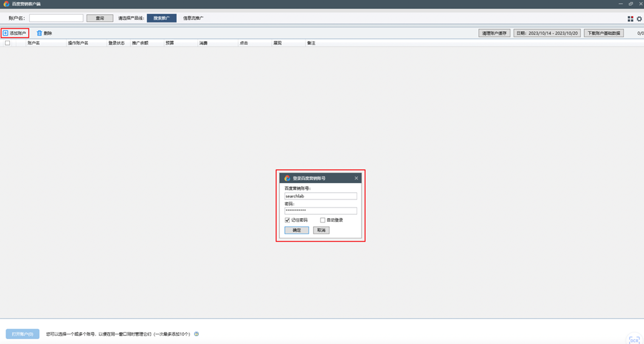This screenshot has width=644, height=344.
Task: Open the 日期 date range picker
Action: click(x=547, y=33)
